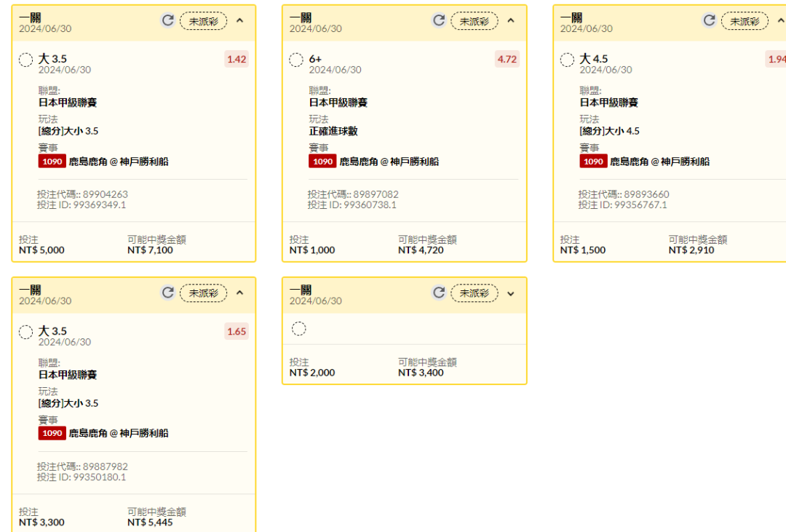The image size is (786, 532).
Task: Click the 正確進球數 play type text
Action: 333,131
